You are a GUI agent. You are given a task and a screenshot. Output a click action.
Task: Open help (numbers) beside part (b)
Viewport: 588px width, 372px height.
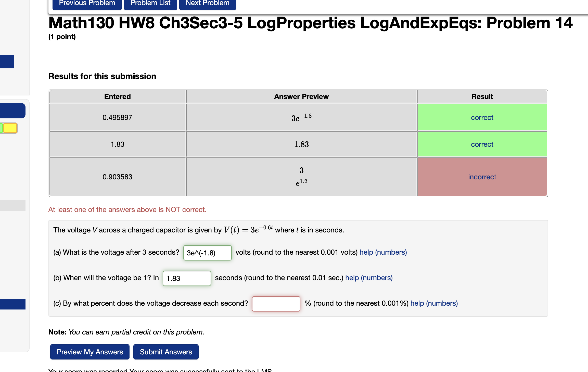(x=369, y=278)
